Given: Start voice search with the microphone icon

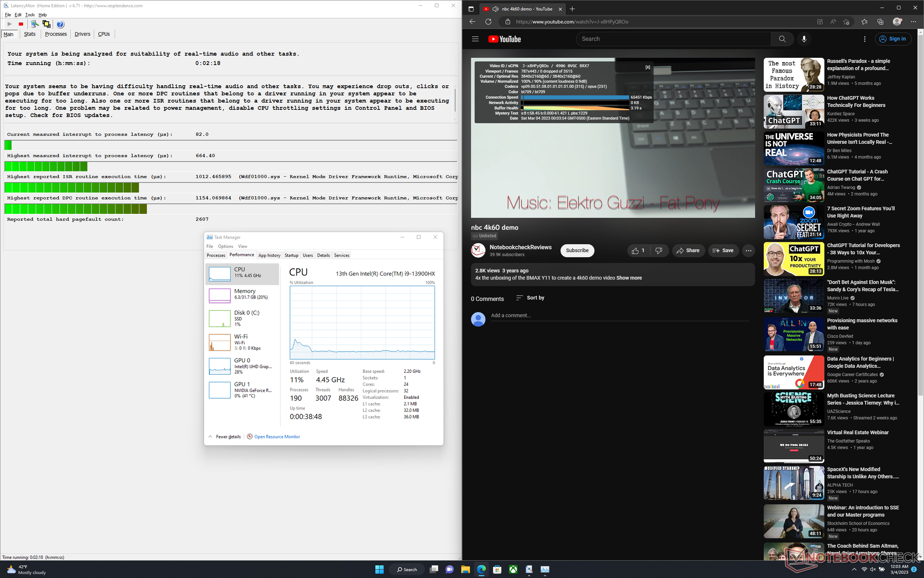Looking at the screenshot, I should pyautogui.click(x=804, y=39).
